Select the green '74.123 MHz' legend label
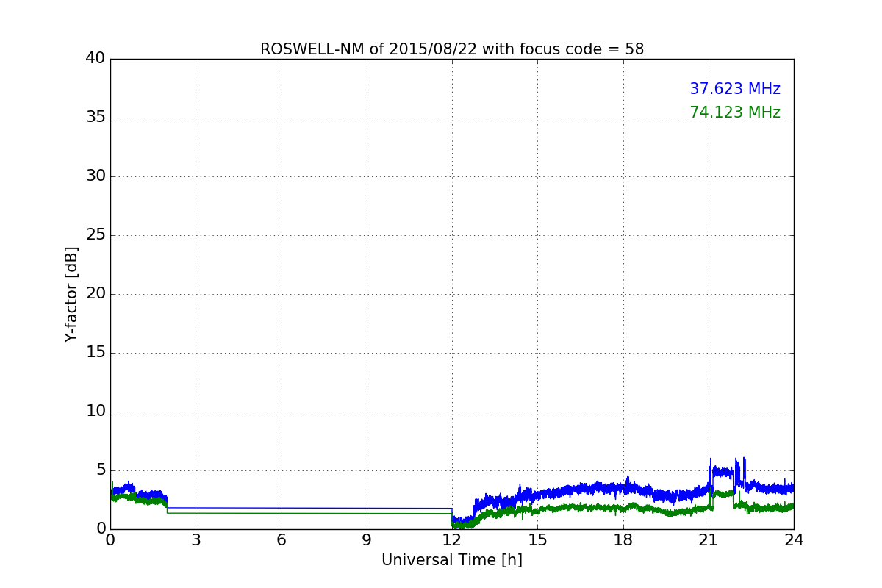The image size is (882, 588). pos(735,112)
